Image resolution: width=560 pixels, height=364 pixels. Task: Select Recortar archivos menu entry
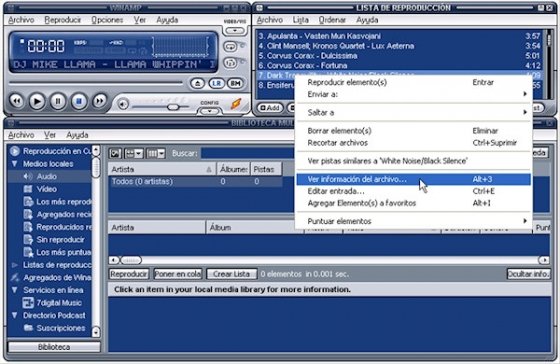413,143
